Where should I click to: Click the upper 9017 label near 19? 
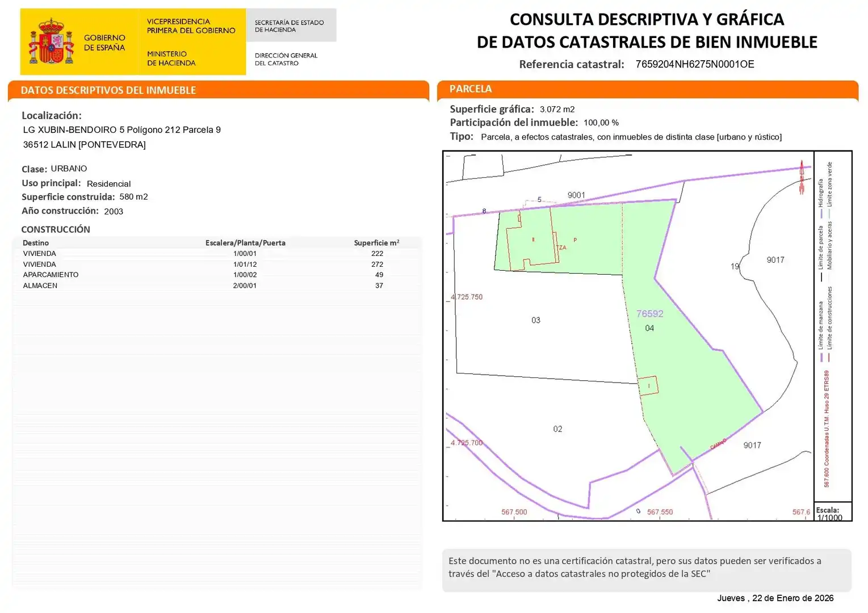click(775, 260)
